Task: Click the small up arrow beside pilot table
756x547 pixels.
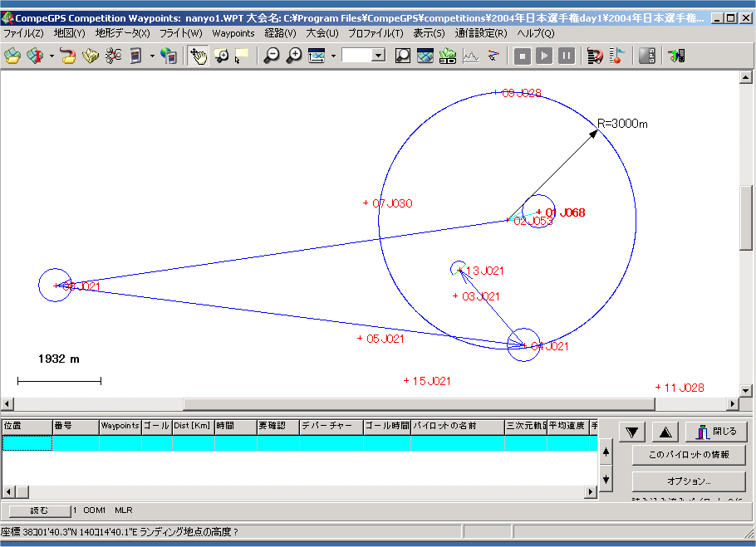Action: pos(606,452)
